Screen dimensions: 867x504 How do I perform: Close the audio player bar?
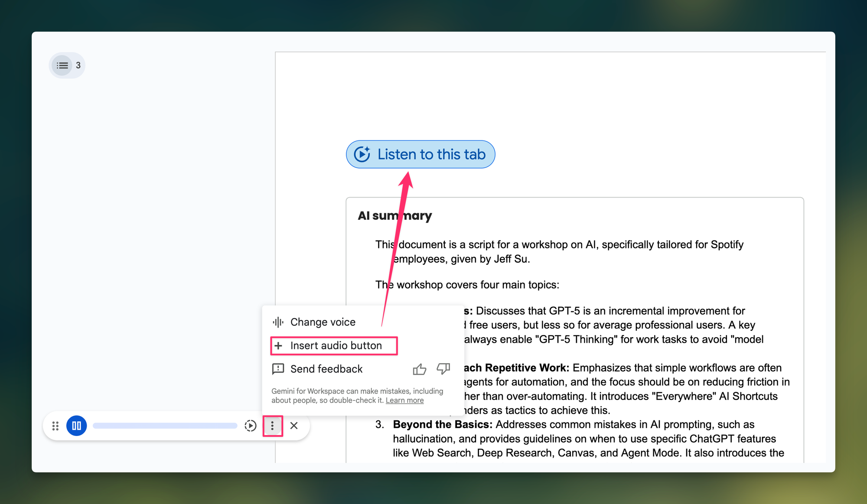point(294,426)
